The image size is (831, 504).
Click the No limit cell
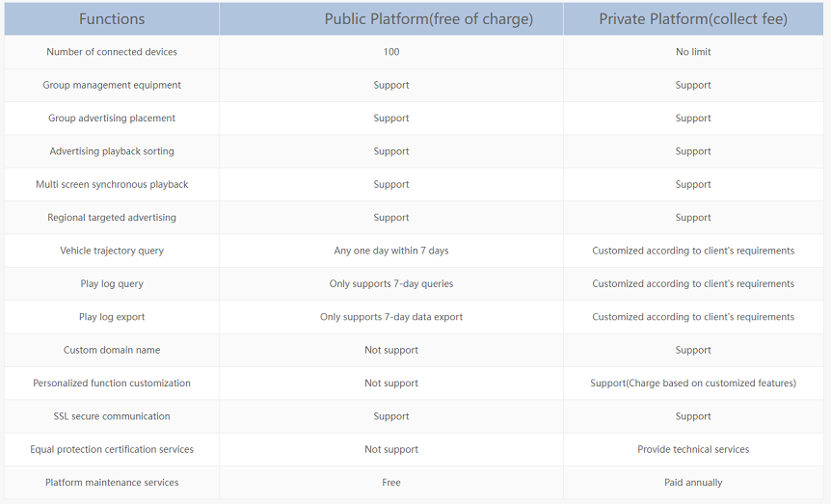[693, 52]
